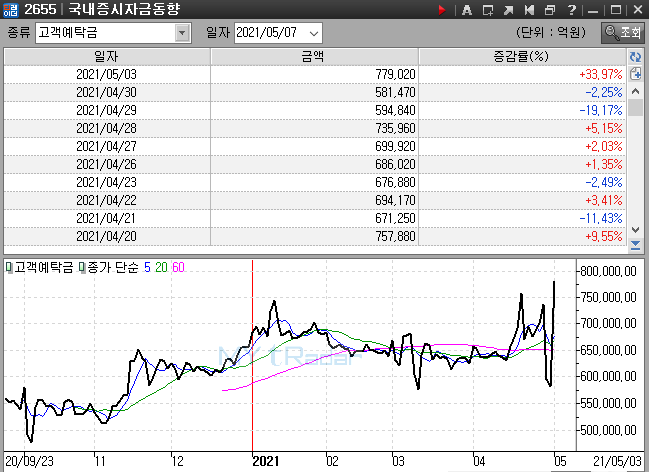This screenshot has height=472, width=649.
Task: Click the double-arrow at the table scrollbar bottom
Action: tap(635, 244)
